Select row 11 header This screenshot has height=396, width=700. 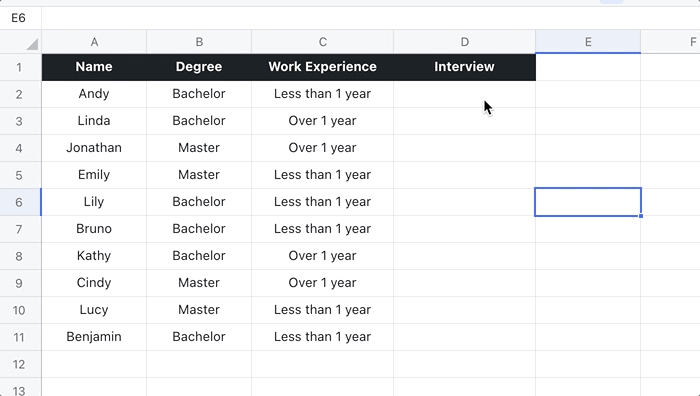pyautogui.click(x=21, y=337)
